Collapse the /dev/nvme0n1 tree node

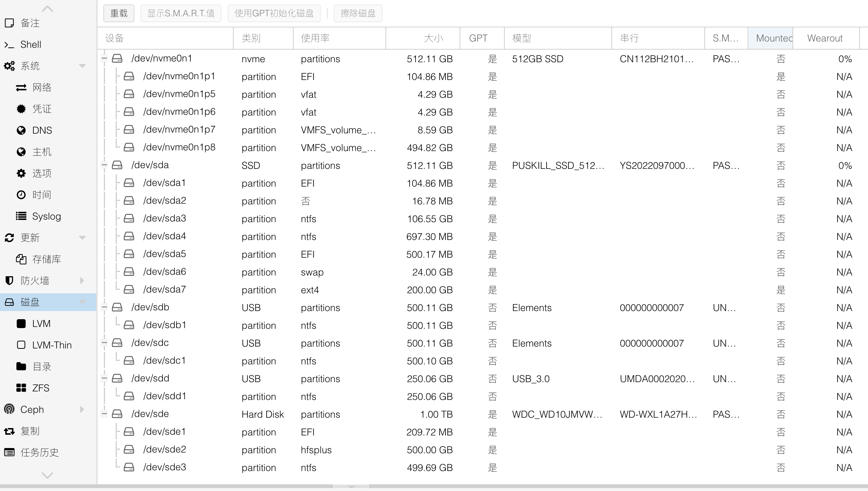tap(104, 59)
